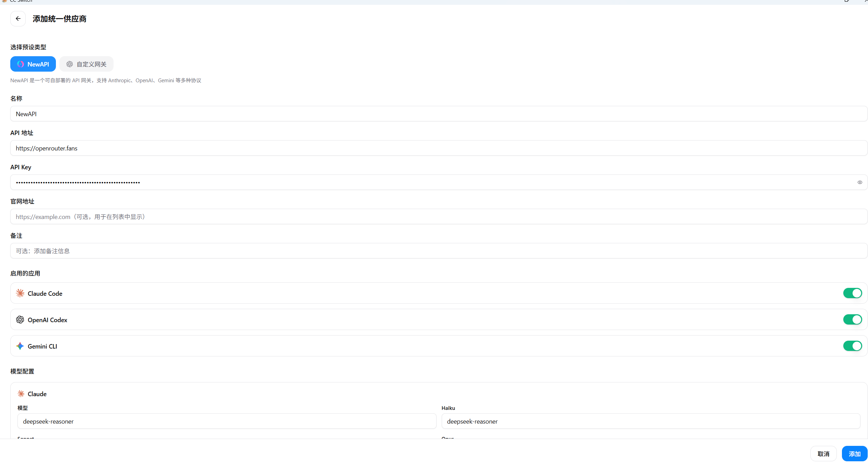The image size is (868, 463).
Task: Edit the API 地址 field
Action: [x=439, y=148]
